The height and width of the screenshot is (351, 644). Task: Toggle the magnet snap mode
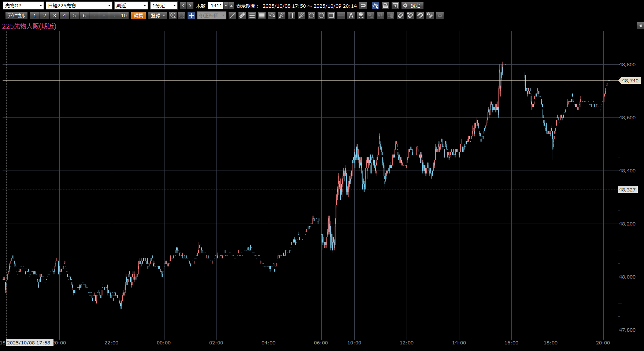[x=420, y=15]
